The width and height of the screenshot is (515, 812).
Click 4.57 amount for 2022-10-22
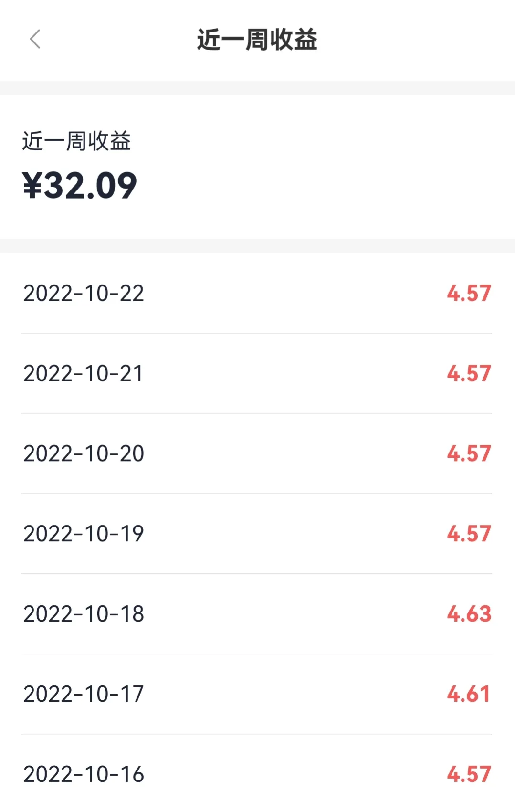click(469, 293)
